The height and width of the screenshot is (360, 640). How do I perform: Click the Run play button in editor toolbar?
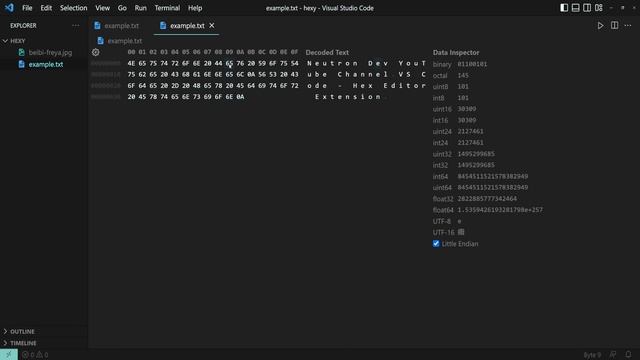(600, 25)
